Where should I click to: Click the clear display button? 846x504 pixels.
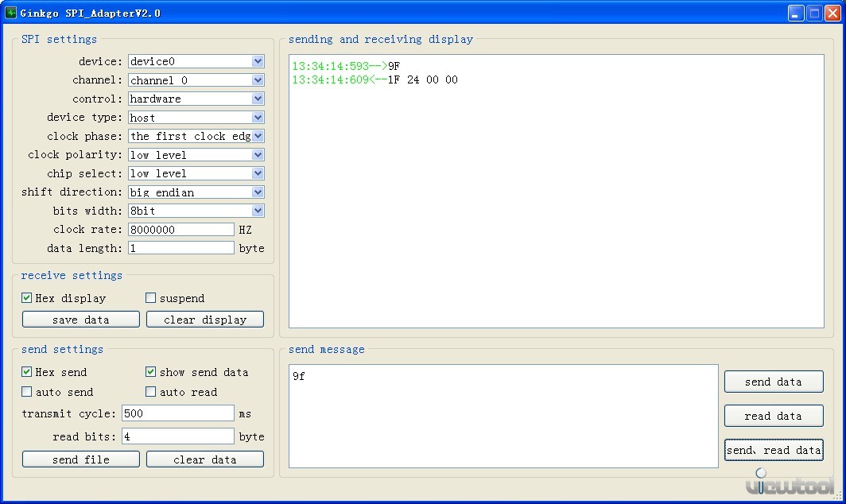click(205, 320)
